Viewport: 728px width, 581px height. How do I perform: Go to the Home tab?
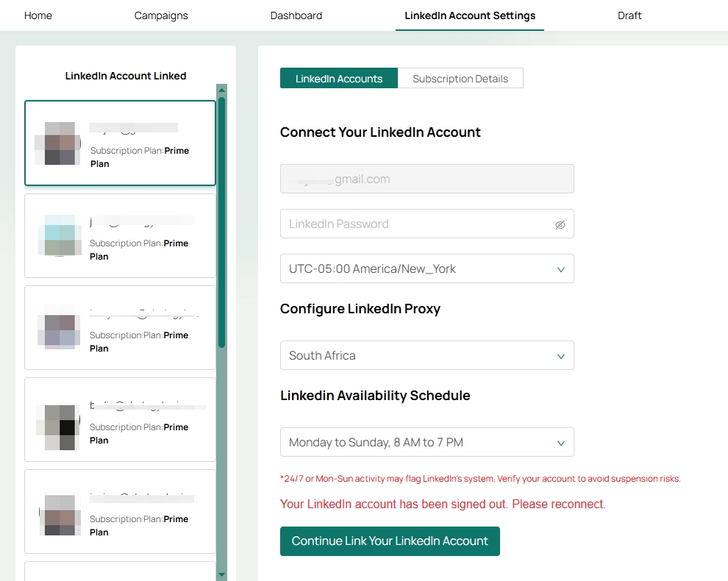click(x=38, y=15)
